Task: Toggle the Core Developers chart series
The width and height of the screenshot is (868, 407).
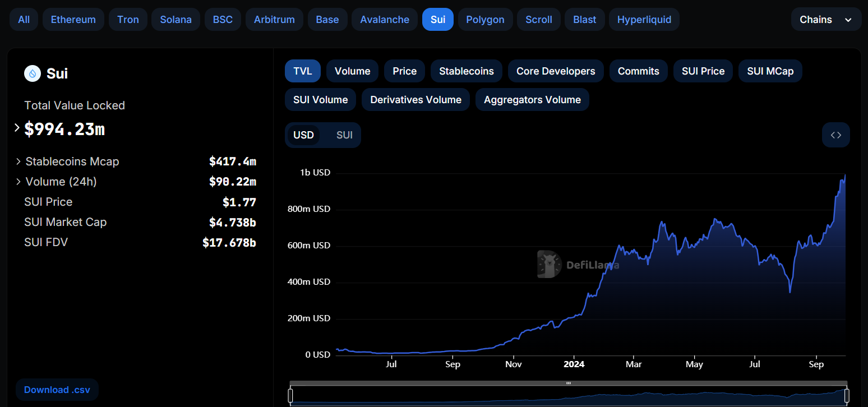Action: click(x=556, y=71)
